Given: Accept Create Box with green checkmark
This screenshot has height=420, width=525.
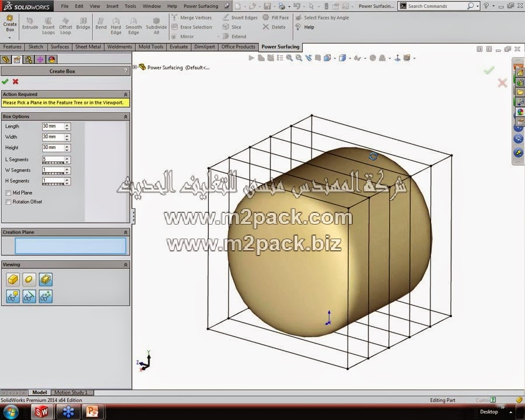Looking at the screenshot, I should [5, 82].
